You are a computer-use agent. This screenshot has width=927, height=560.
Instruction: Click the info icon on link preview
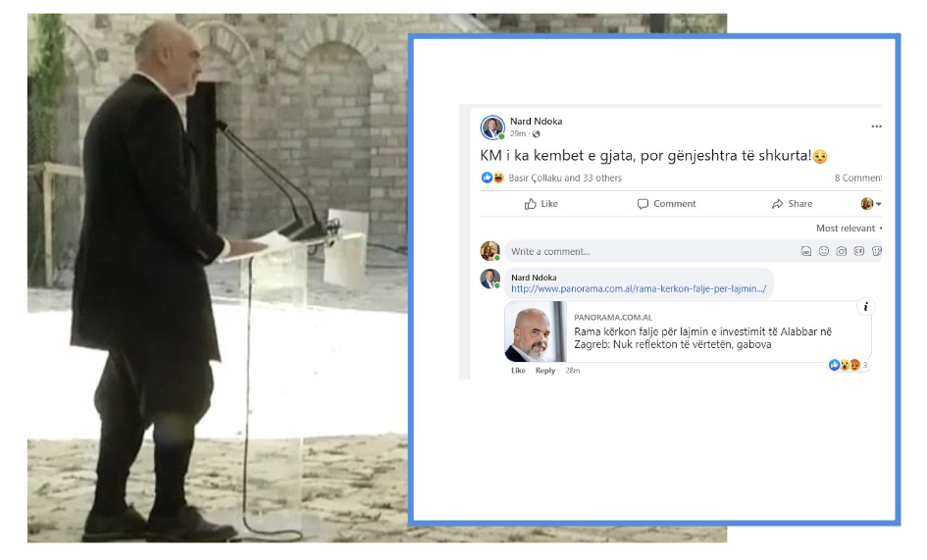[x=865, y=306]
